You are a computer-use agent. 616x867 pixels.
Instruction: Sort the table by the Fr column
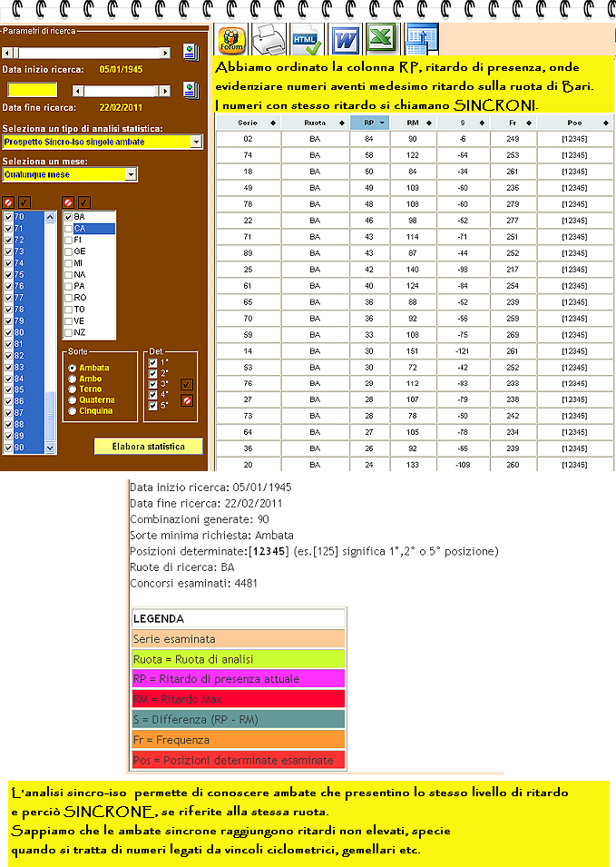[x=513, y=122]
